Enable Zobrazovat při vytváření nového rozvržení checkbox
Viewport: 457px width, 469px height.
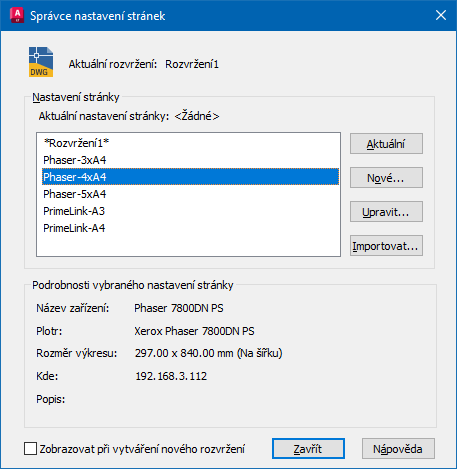pos(30,448)
